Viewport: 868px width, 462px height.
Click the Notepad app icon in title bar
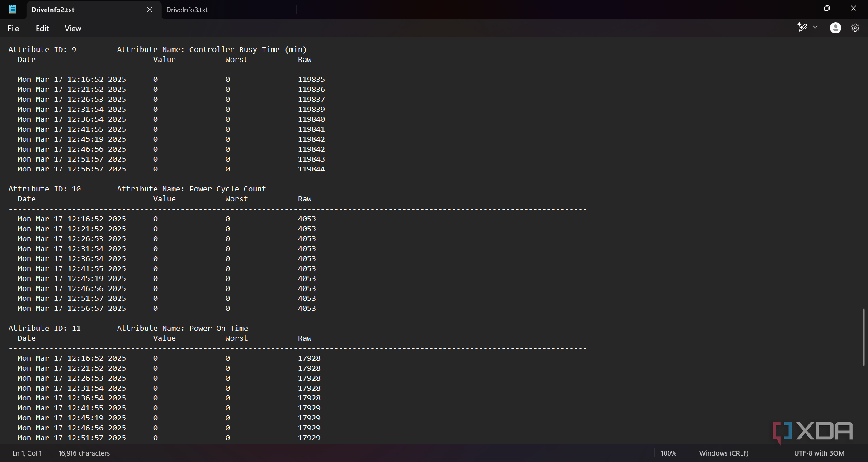tap(13, 10)
